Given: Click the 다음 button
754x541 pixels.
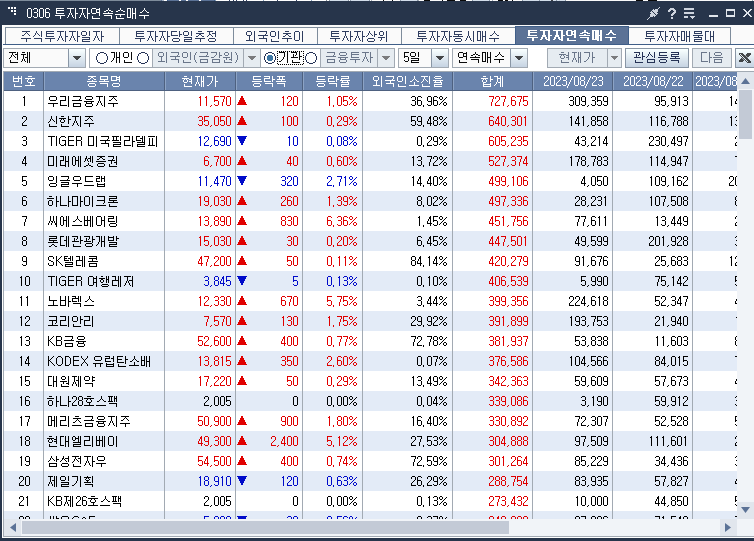Looking at the screenshot, I should pyautogui.click(x=712, y=58).
